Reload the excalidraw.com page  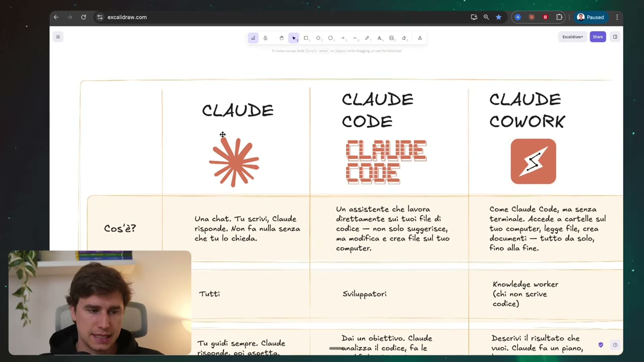coord(84,17)
